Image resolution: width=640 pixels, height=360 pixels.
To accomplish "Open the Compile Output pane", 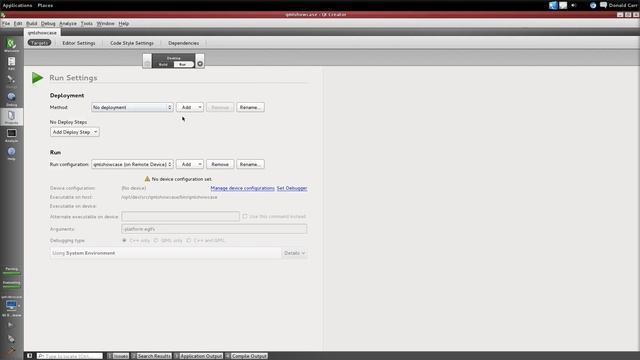I will click(x=247, y=356).
